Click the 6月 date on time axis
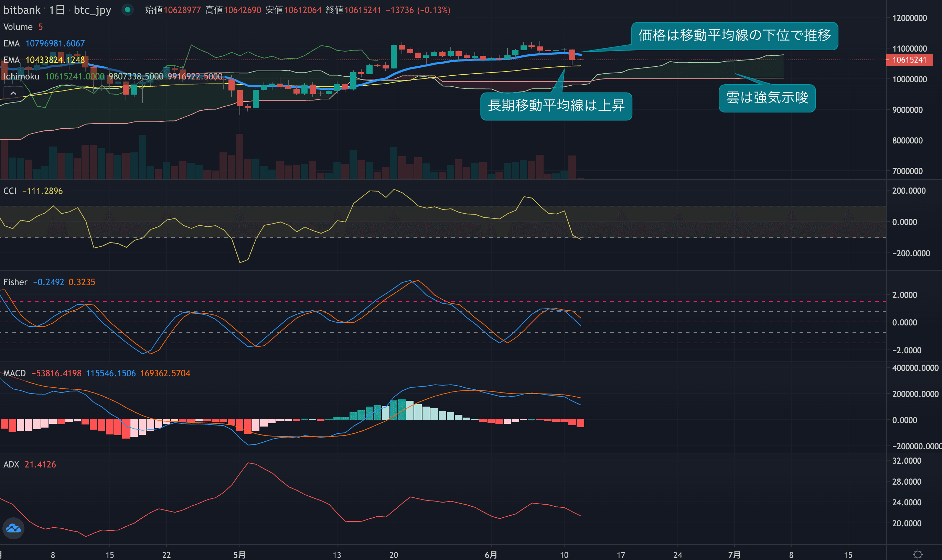Screen dimensions: 942x560 pos(490,554)
